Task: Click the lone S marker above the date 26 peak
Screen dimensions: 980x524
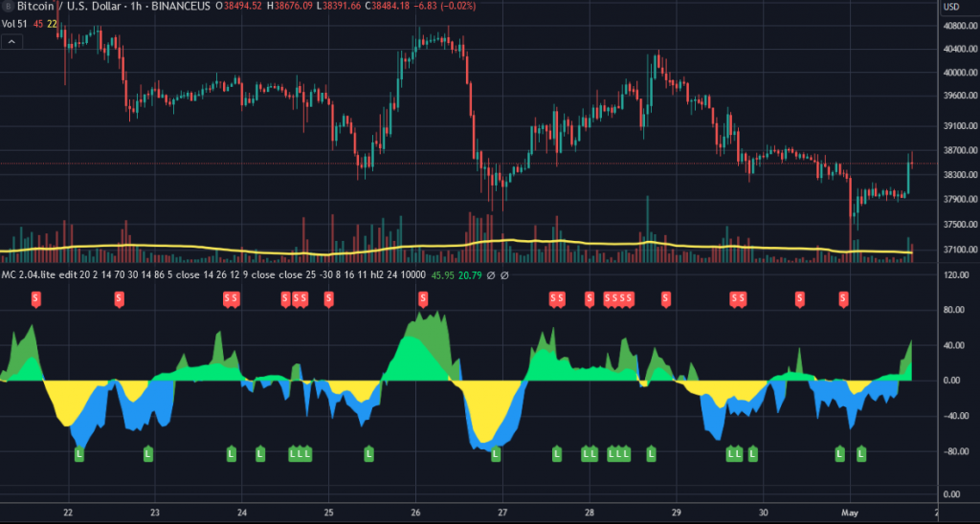Action: click(x=423, y=299)
